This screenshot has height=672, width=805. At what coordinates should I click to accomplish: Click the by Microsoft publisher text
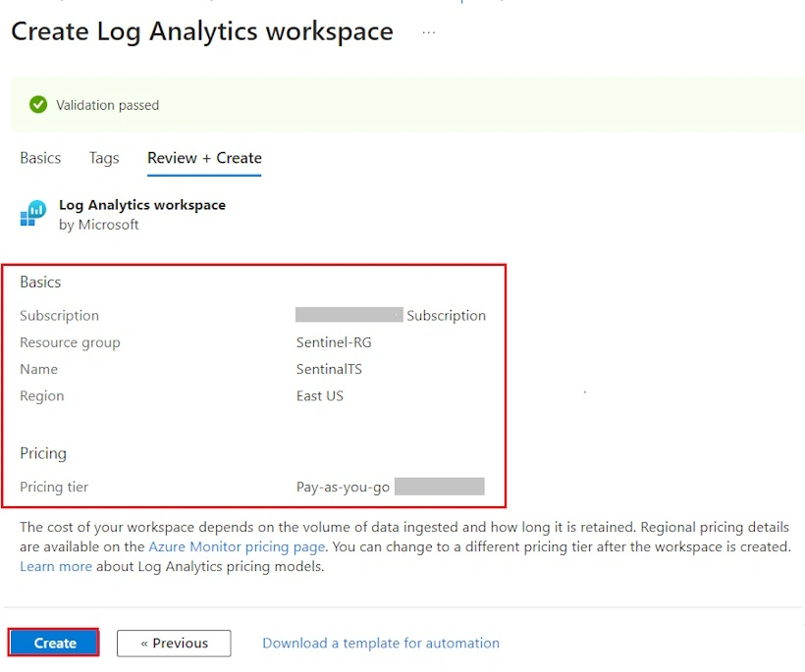pyautogui.click(x=98, y=225)
